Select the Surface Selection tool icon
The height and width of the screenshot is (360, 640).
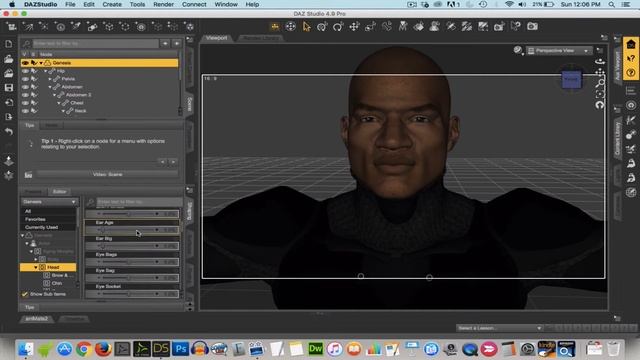pyautogui.click(x=419, y=27)
